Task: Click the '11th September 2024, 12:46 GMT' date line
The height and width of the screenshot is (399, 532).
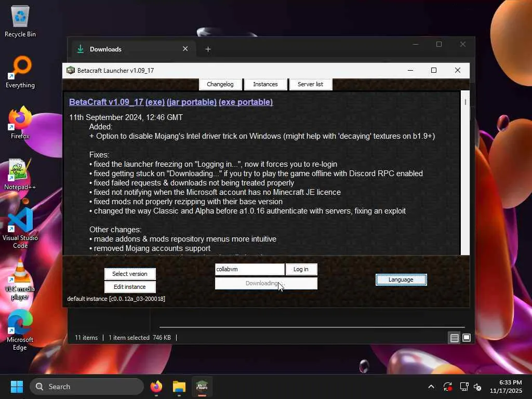Action: 126,117
